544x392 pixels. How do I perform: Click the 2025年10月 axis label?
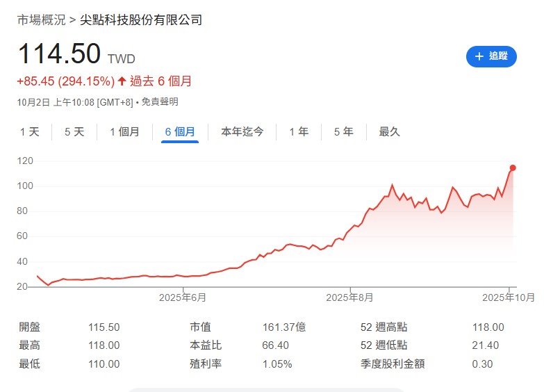(509, 297)
